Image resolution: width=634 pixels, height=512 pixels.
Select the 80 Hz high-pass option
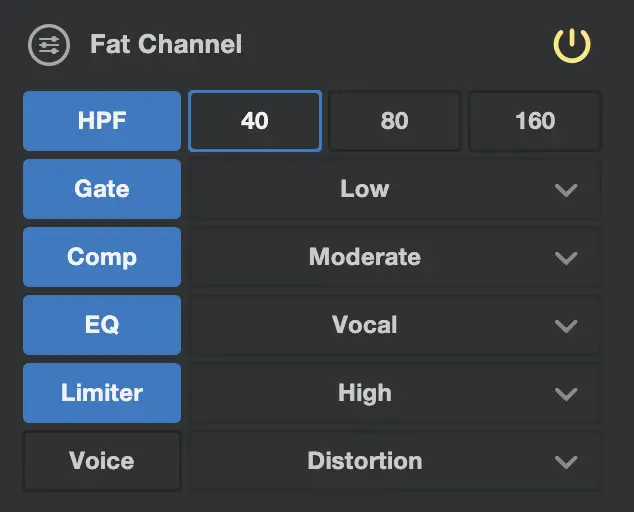[395, 121]
